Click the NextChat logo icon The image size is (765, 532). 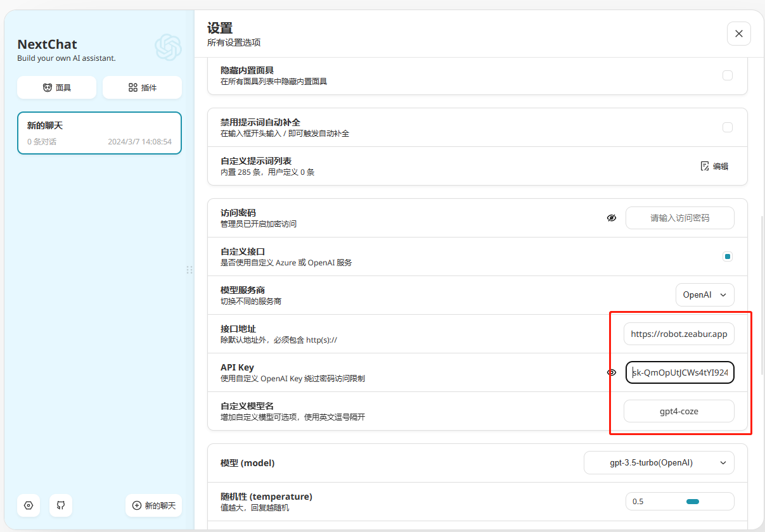(168, 47)
